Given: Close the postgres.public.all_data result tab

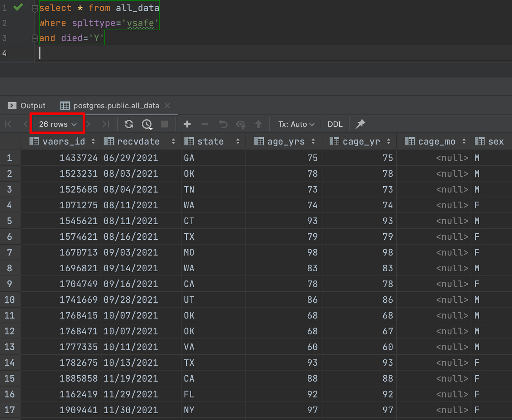Looking at the screenshot, I should (167, 105).
